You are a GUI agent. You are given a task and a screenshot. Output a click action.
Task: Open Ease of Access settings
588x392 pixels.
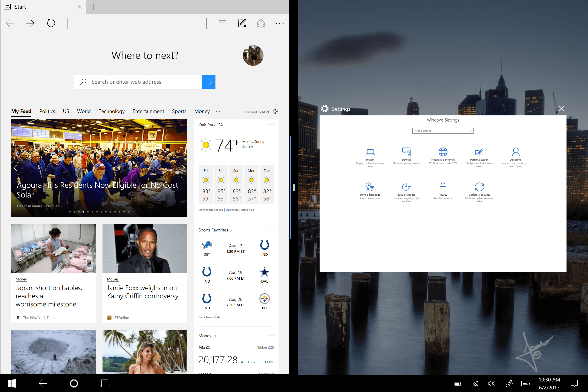(x=406, y=192)
